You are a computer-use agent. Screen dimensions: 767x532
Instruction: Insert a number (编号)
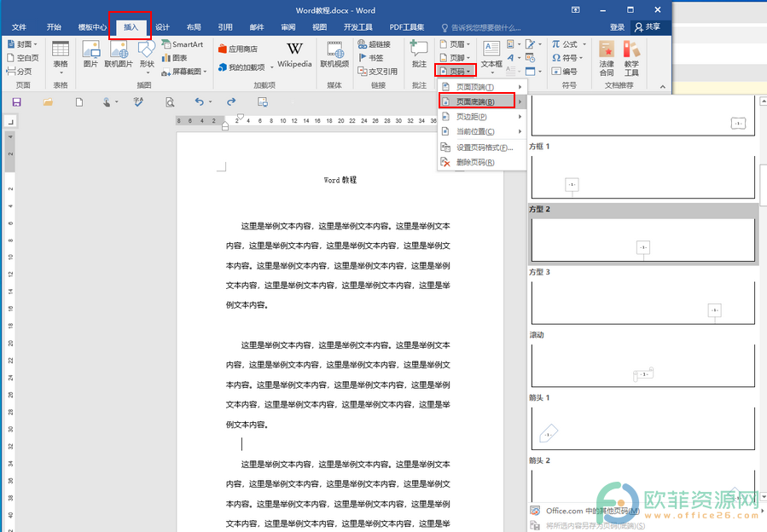(x=565, y=72)
